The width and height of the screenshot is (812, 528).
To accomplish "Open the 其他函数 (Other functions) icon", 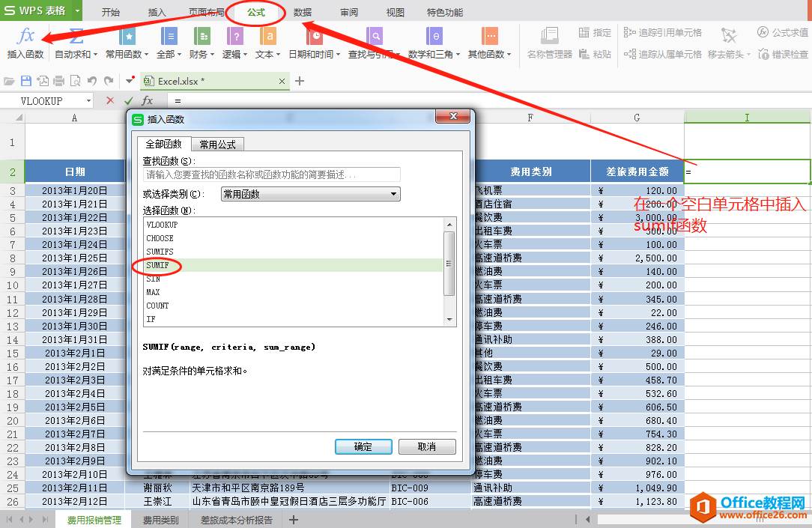I will tap(490, 37).
